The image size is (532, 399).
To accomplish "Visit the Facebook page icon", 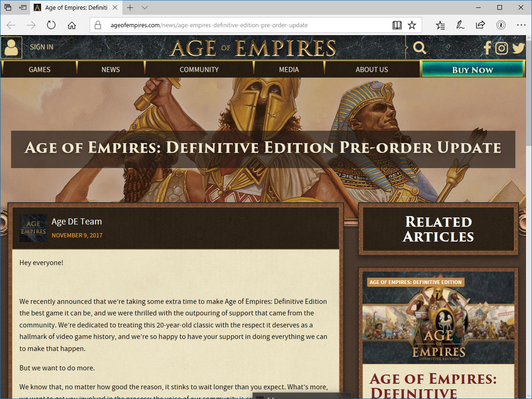I will tap(487, 48).
